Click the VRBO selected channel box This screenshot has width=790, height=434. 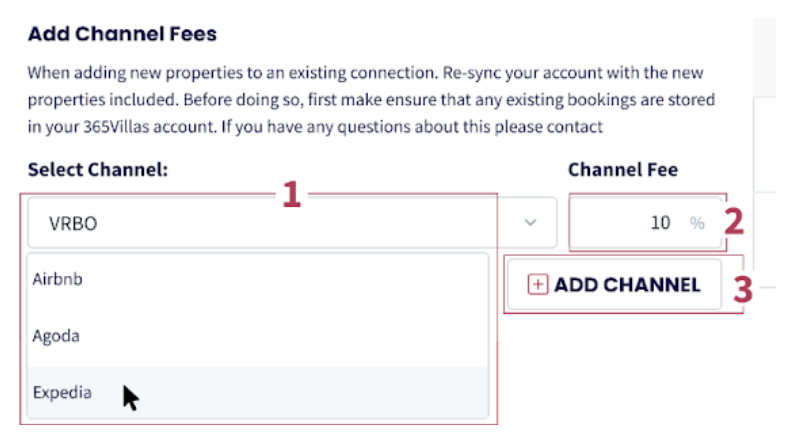[270, 223]
